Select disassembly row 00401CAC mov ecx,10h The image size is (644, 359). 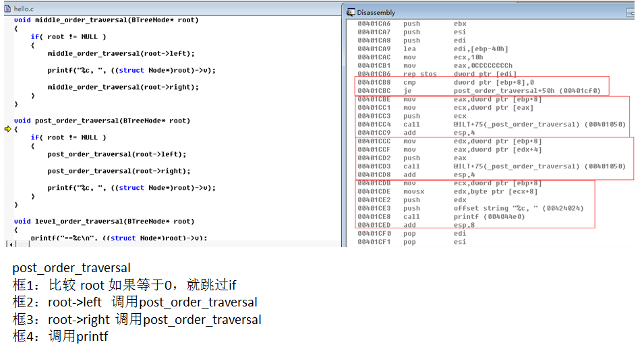(420, 57)
